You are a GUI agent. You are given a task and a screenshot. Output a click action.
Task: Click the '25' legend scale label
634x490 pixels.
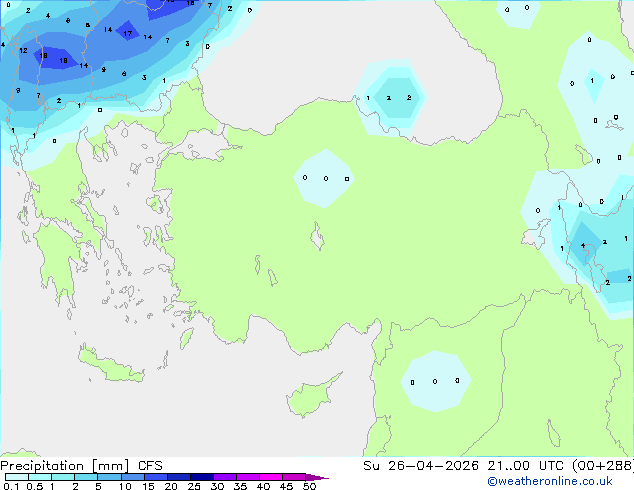(x=194, y=486)
